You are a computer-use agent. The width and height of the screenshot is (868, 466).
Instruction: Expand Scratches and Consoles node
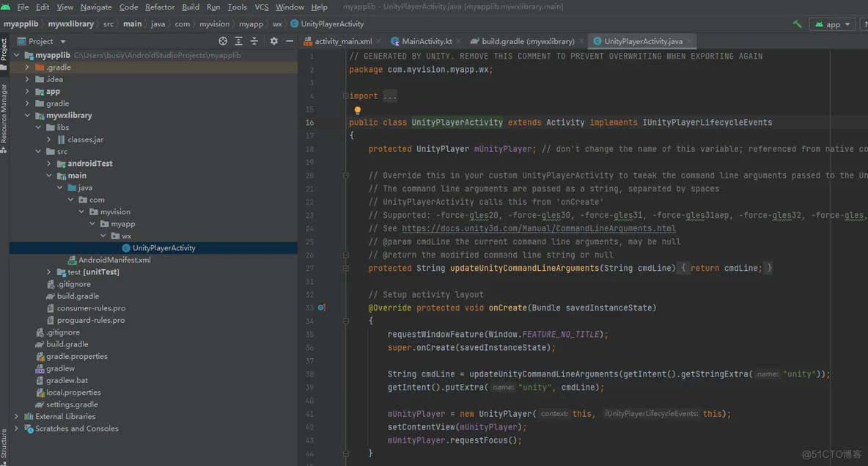[x=17, y=429]
